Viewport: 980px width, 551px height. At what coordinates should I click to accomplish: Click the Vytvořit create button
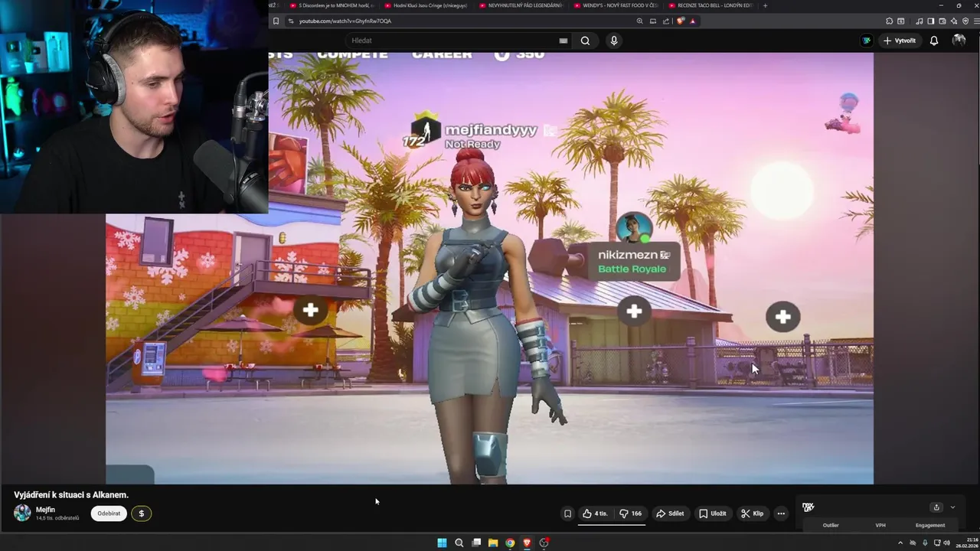pyautogui.click(x=899, y=41)
